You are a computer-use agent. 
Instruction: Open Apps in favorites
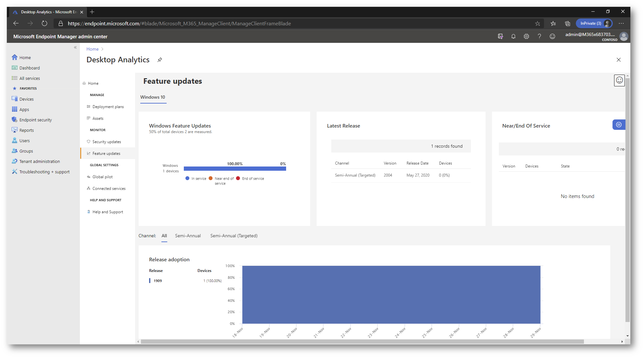click(x=24, y=109)
